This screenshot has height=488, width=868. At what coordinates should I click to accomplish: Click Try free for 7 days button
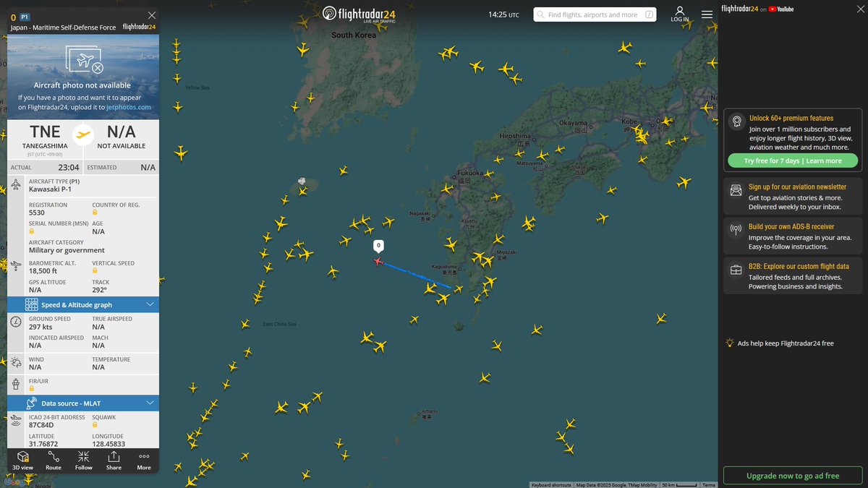point(793,160)
